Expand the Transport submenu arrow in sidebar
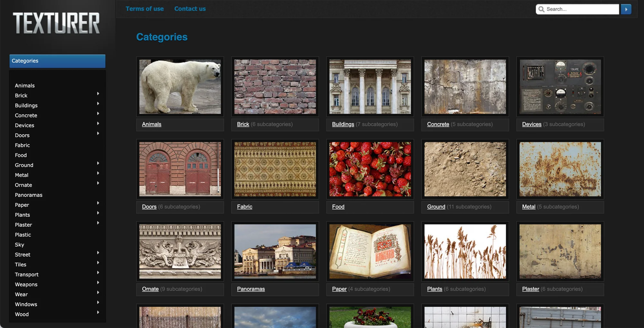The image size is (644, 328). coord(98,273)
